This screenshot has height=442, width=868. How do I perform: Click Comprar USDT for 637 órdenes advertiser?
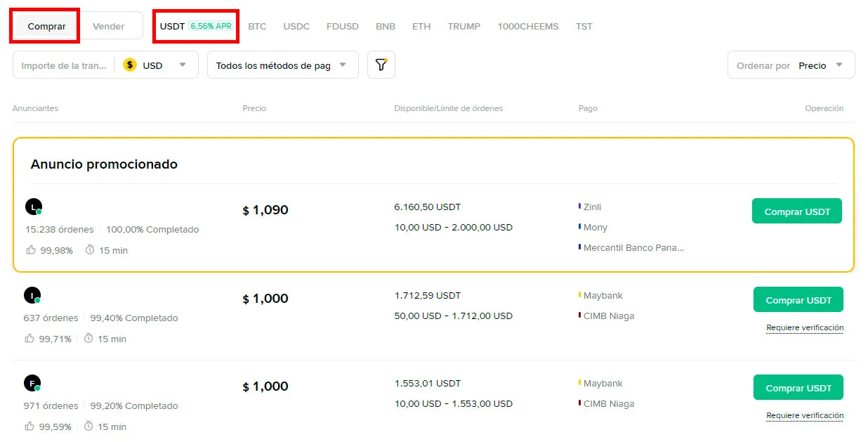(798, 299)
